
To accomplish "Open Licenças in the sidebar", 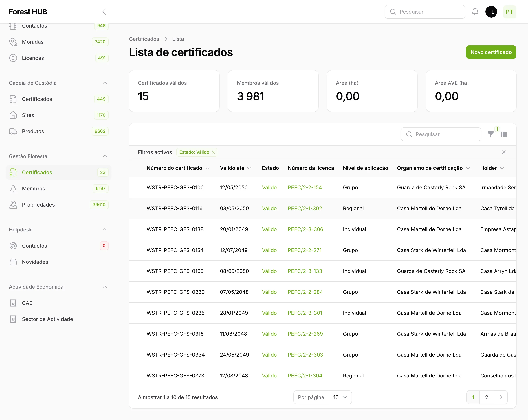I will (58, 58).
